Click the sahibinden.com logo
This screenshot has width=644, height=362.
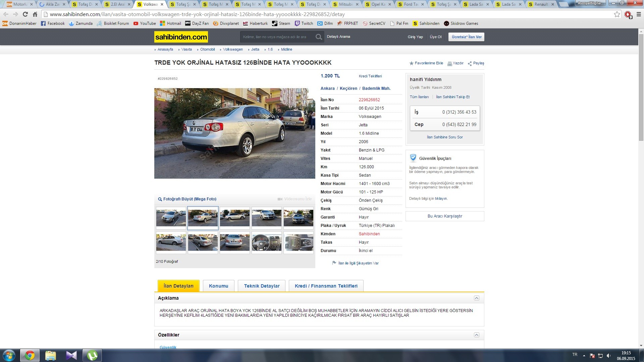181,37
